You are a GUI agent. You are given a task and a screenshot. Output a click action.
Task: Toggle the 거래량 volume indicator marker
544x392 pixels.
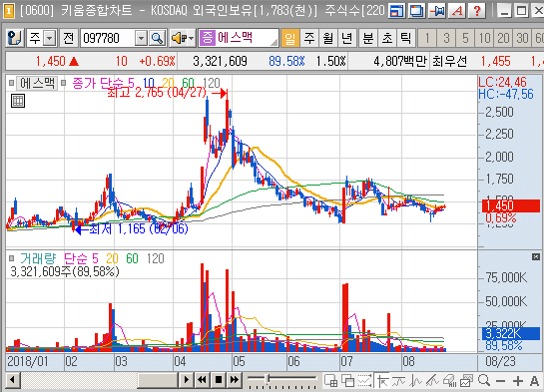[x=11, y=258]
